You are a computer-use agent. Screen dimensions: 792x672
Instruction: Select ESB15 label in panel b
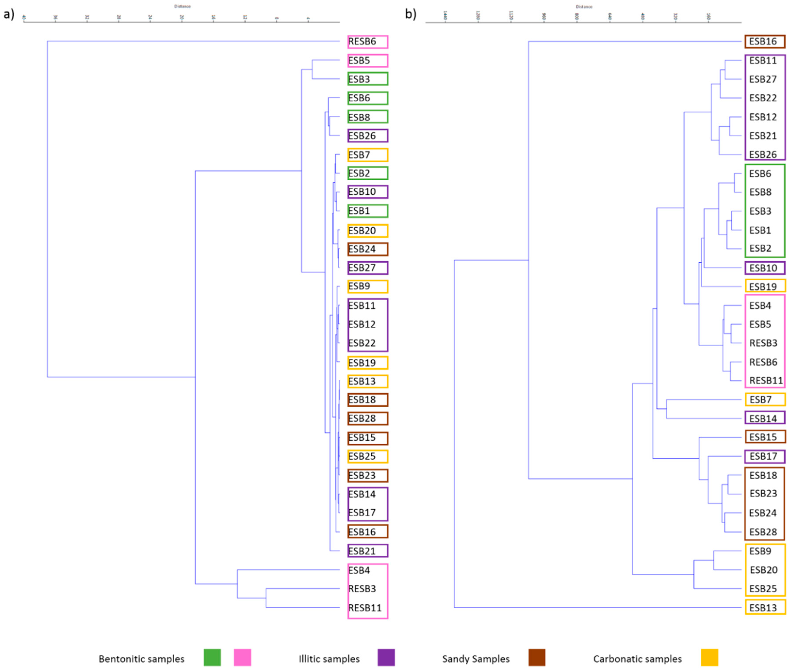[763, 437]
